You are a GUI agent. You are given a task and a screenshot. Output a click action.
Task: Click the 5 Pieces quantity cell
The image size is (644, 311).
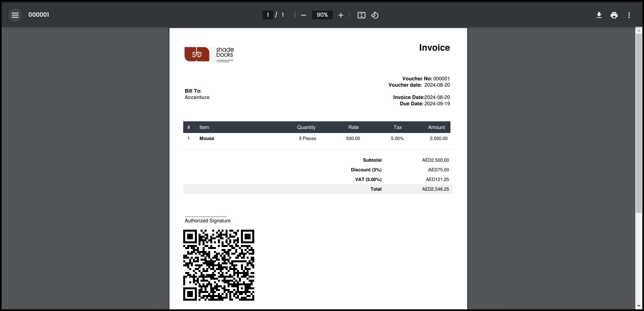tap(308, 138)
